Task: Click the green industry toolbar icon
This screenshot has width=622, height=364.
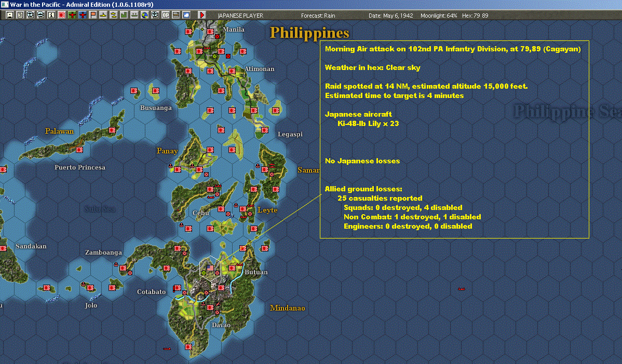Action: [x=124, y=15]
